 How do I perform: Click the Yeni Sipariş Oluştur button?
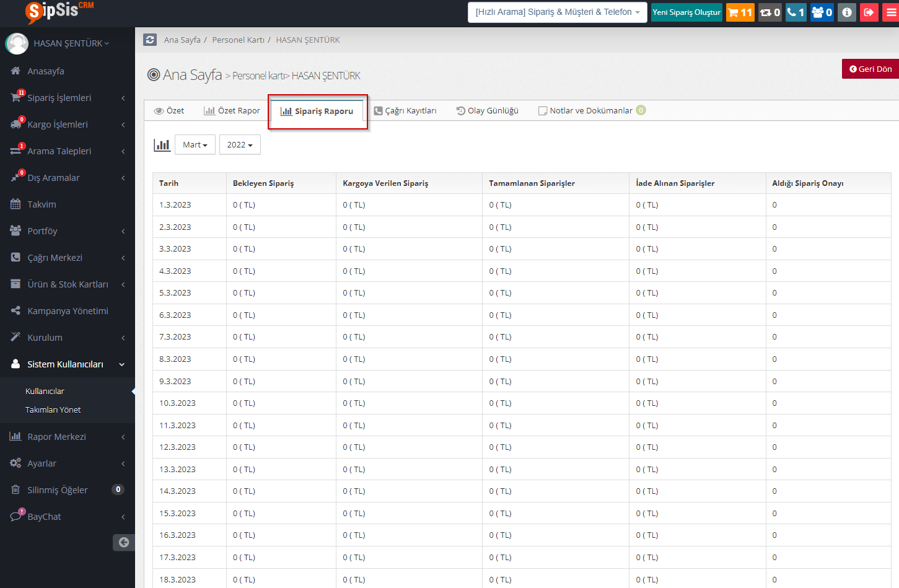point(686,12)
